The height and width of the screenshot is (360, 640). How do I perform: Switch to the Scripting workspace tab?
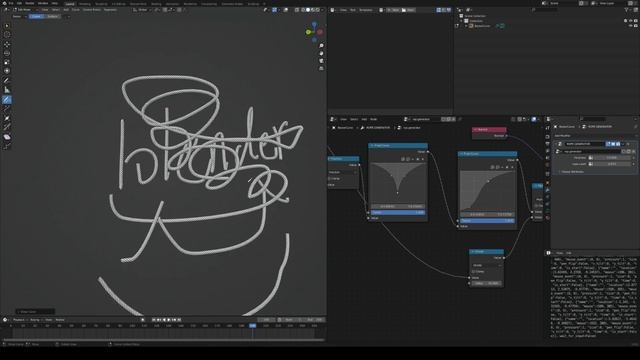click(x=253, y=4)
